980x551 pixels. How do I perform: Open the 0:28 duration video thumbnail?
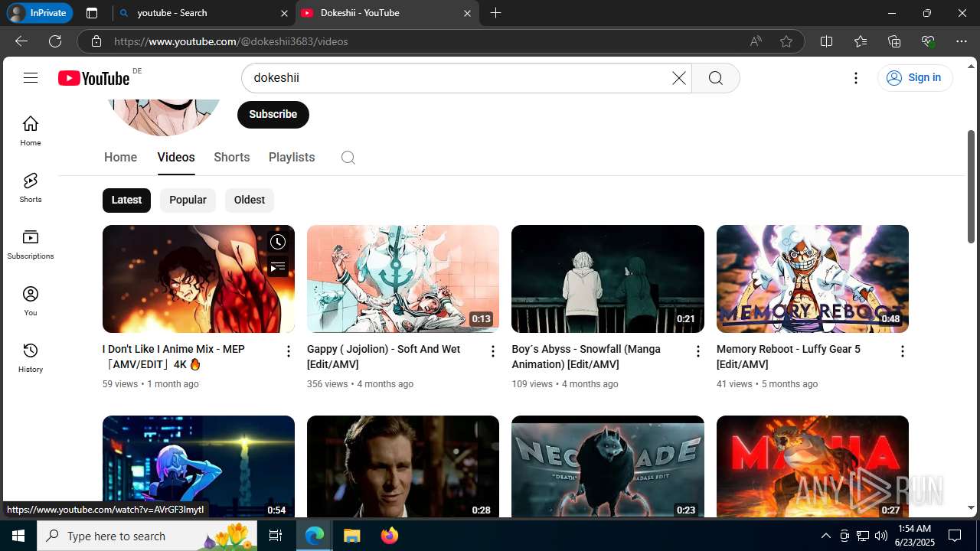(x=403, y=467)
